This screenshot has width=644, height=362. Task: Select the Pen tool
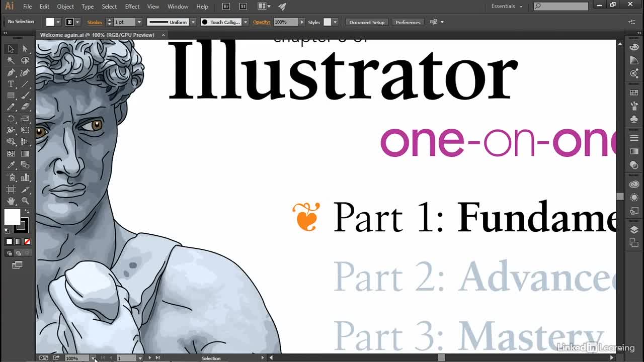pos(11,72)
